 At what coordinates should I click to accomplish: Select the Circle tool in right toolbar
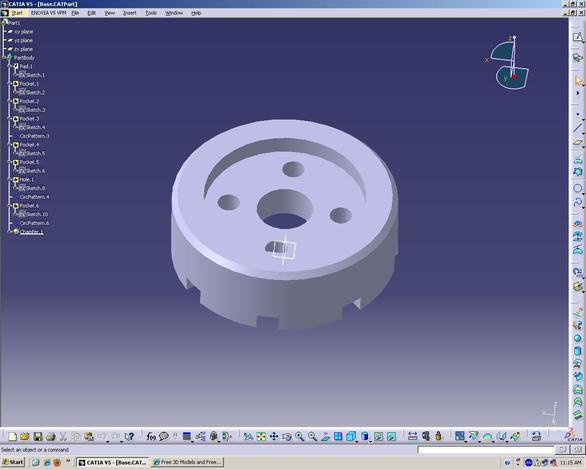577,188
